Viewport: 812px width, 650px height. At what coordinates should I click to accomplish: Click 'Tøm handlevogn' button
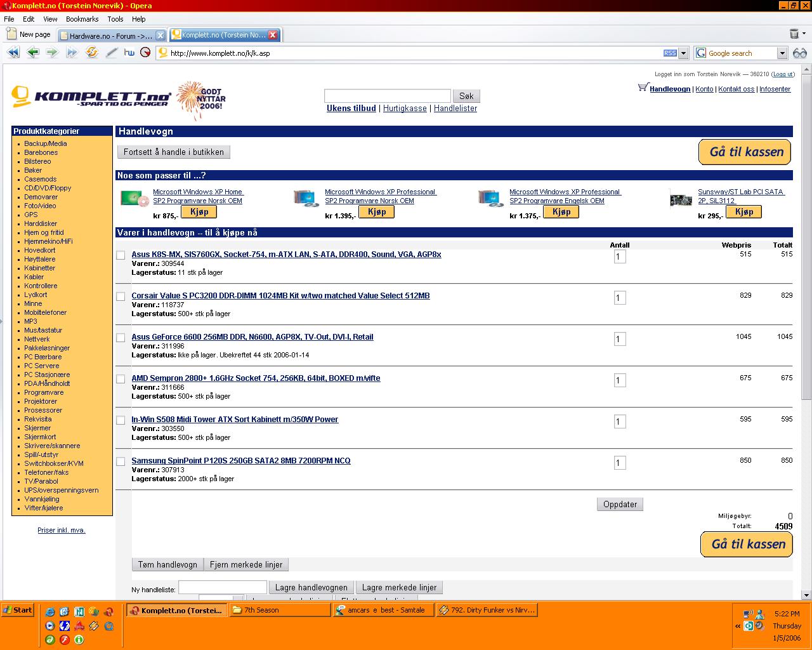point(167,564)
